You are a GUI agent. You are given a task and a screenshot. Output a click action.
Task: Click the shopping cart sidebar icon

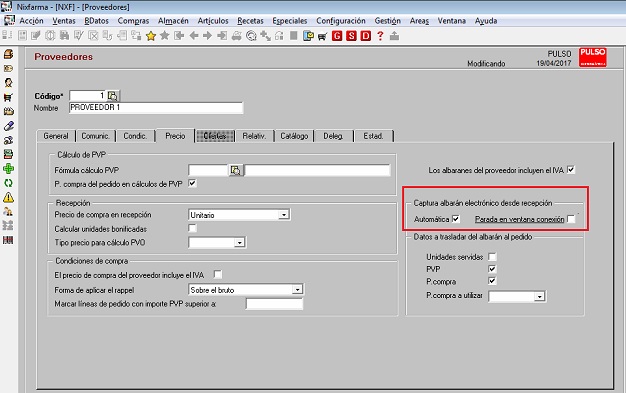(8, 97)
